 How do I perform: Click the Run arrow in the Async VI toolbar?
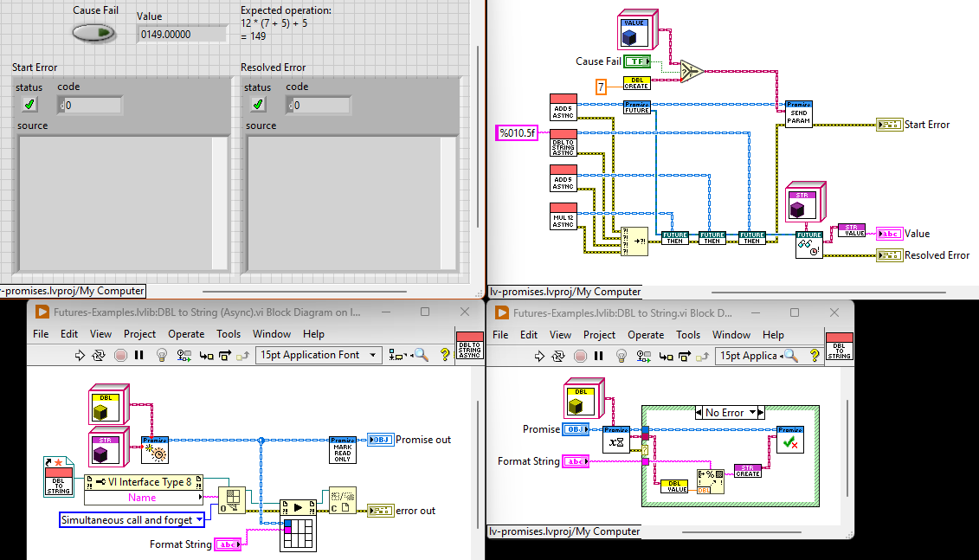tap(80, 355)
